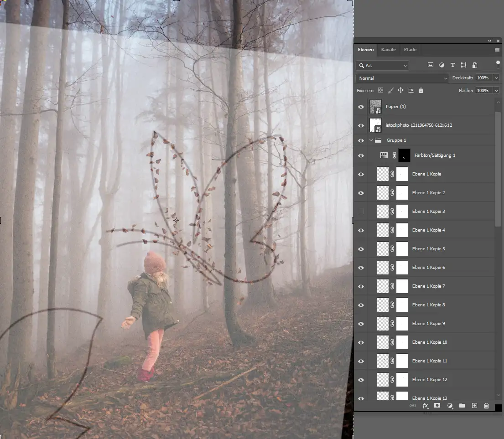This screenshot has width=504, height=439.
Task: Create a new layer
Action: click(474, 406)
